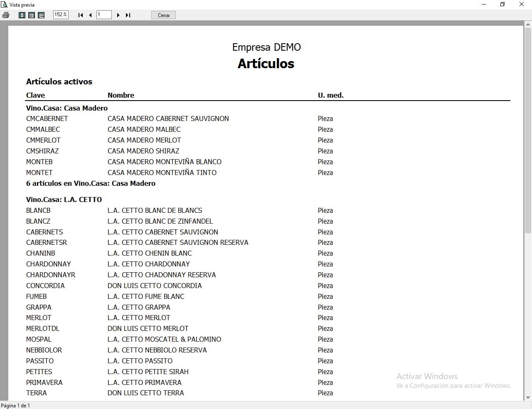
Task: Click the "Vino.Casa: L.A. CETTO" group heading
Action: [x=64, y=200]
